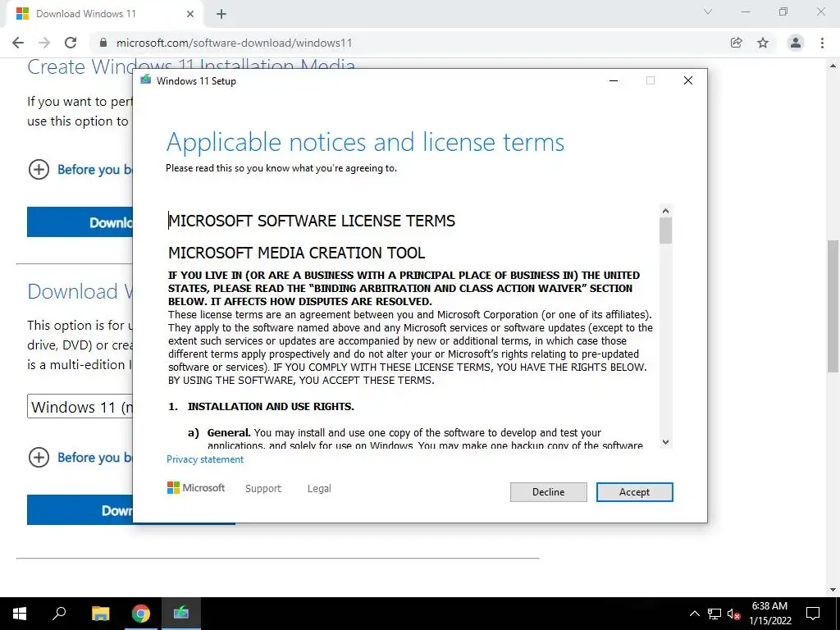Open File Explorer from taskbar

pos(100,614)
